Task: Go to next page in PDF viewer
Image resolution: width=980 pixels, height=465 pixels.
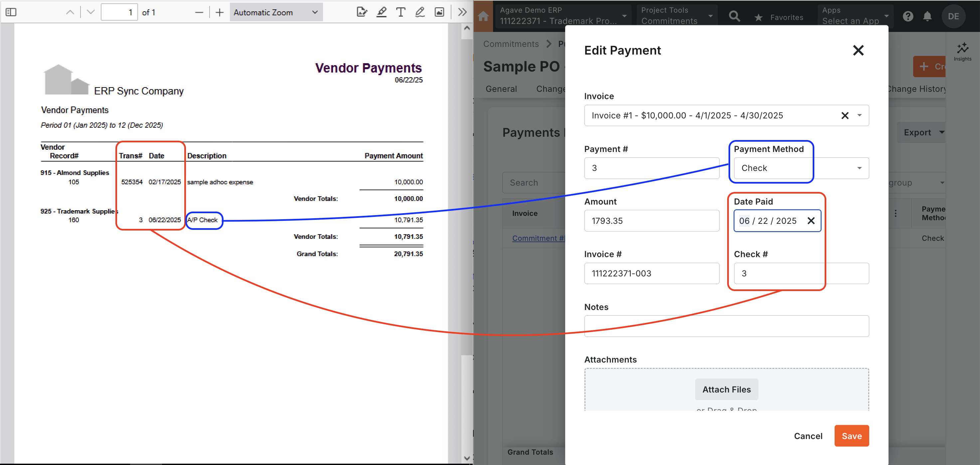Action: pos(90,12)
